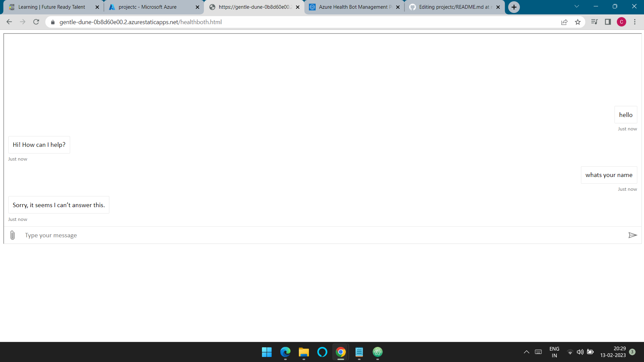Open the volume control in tray
This screenshot has height=362, width=644.
pos(580,352)
